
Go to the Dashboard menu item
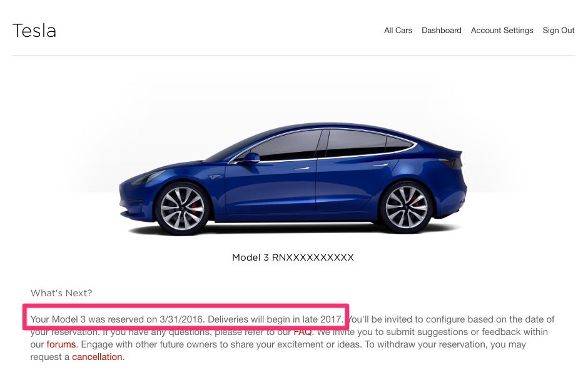[442, 31]
